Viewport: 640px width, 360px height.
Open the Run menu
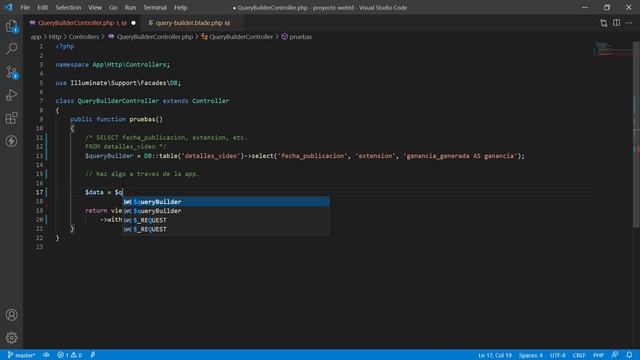(x=130, y=7)
